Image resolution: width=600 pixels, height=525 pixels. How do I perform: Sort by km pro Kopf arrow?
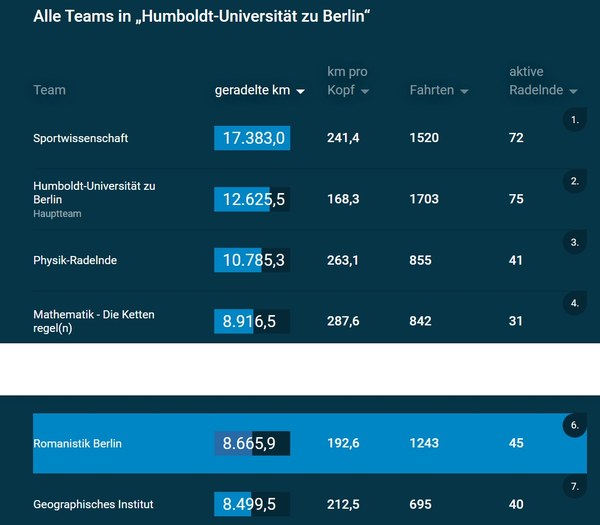(365, 91)
